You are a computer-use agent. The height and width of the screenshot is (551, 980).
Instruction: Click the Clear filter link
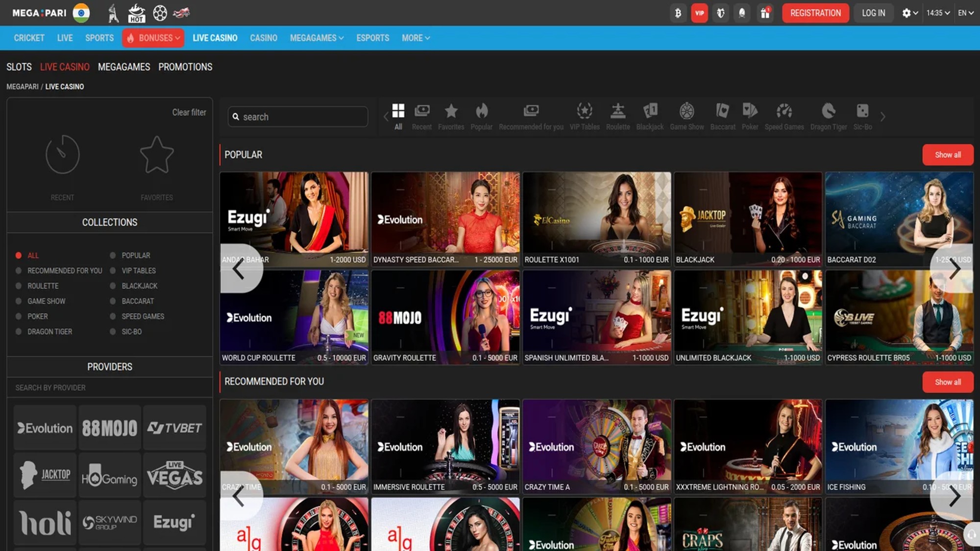tap(189, 112)
